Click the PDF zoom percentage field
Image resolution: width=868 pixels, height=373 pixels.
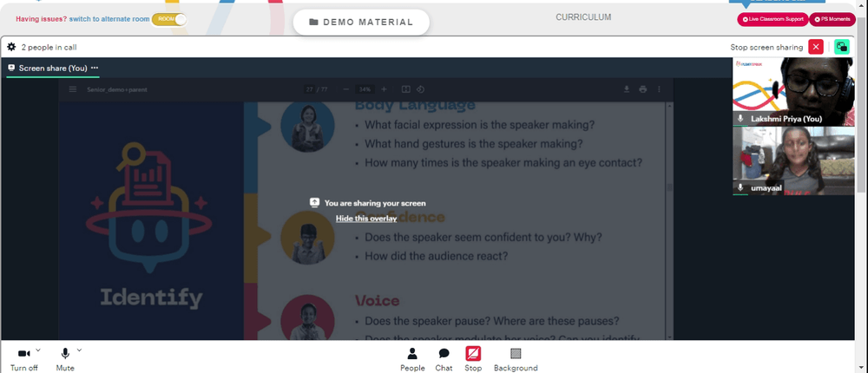point(365,89)
